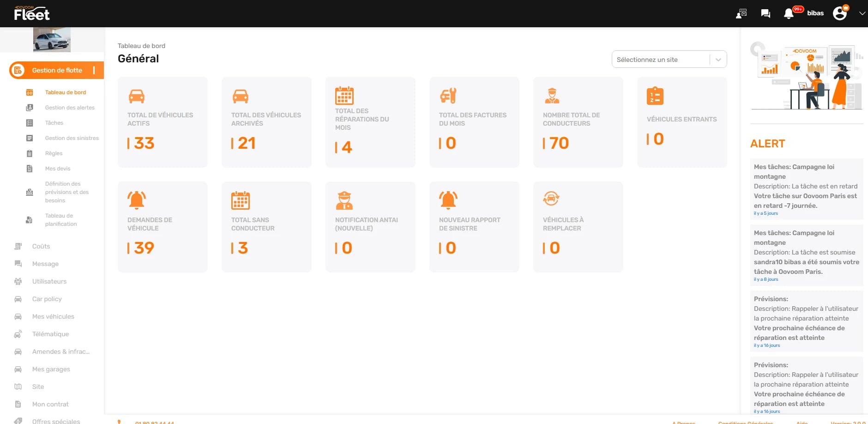
Task: Click the notifications bell icon
Action: pos(789,14)
